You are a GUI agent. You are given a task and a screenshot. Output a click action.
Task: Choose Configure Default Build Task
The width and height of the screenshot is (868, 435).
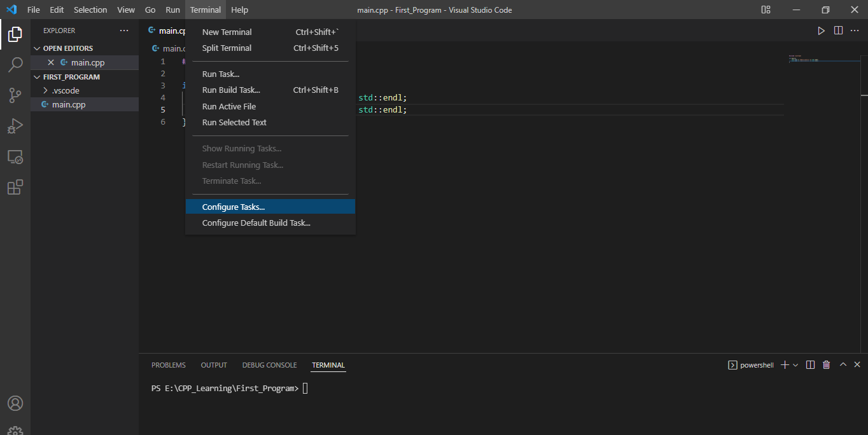pos(256,223)
